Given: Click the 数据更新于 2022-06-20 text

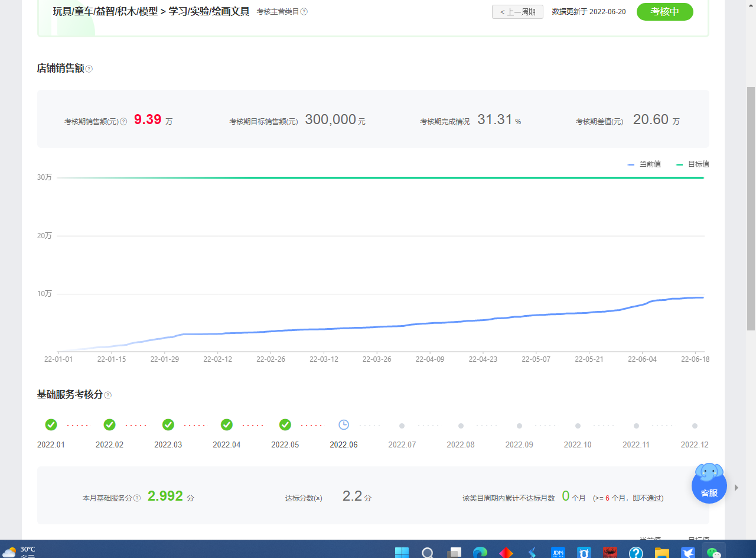Looking at the screenshot, I should 589,12.
